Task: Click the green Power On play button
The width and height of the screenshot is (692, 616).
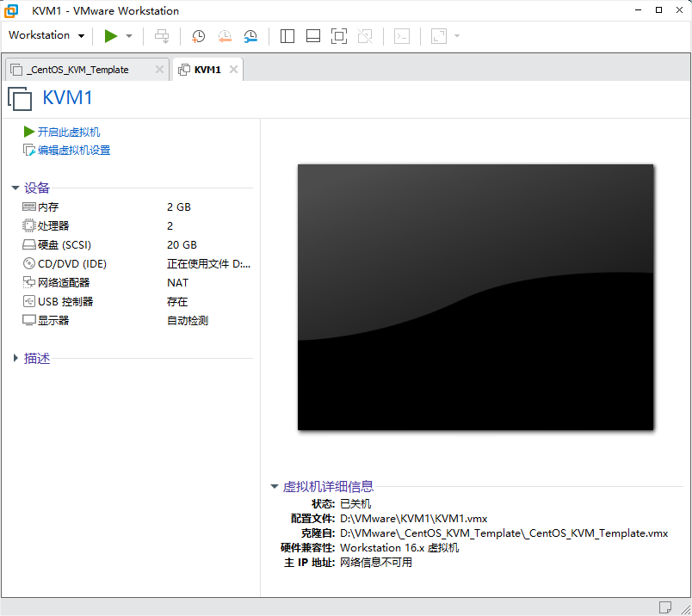Action: click(111, 36)
